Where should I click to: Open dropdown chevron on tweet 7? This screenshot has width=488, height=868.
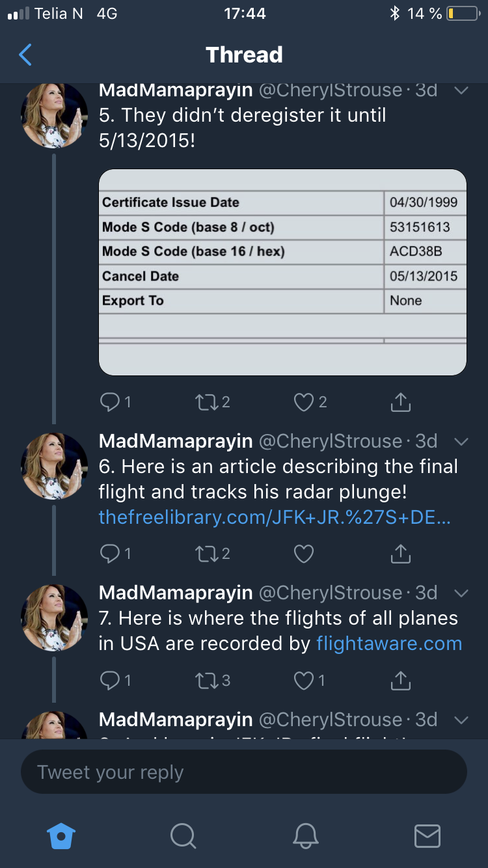click(461, 593)
